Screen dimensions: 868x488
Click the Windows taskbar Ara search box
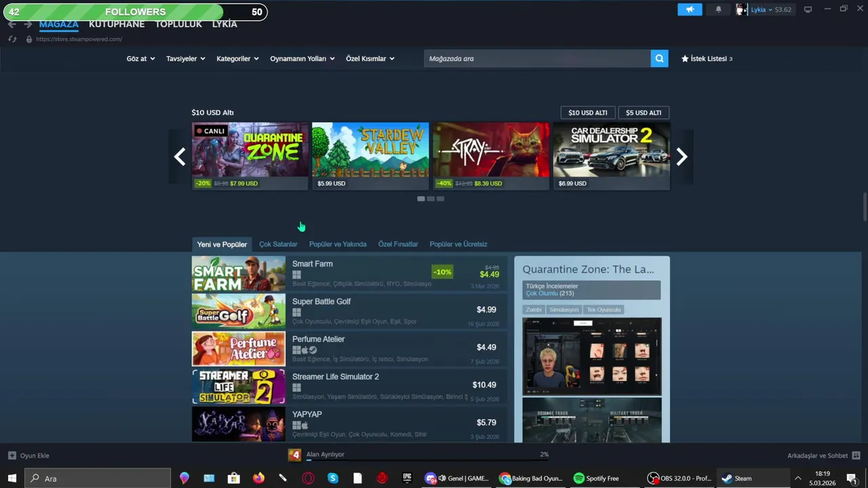tap(98, 478)
